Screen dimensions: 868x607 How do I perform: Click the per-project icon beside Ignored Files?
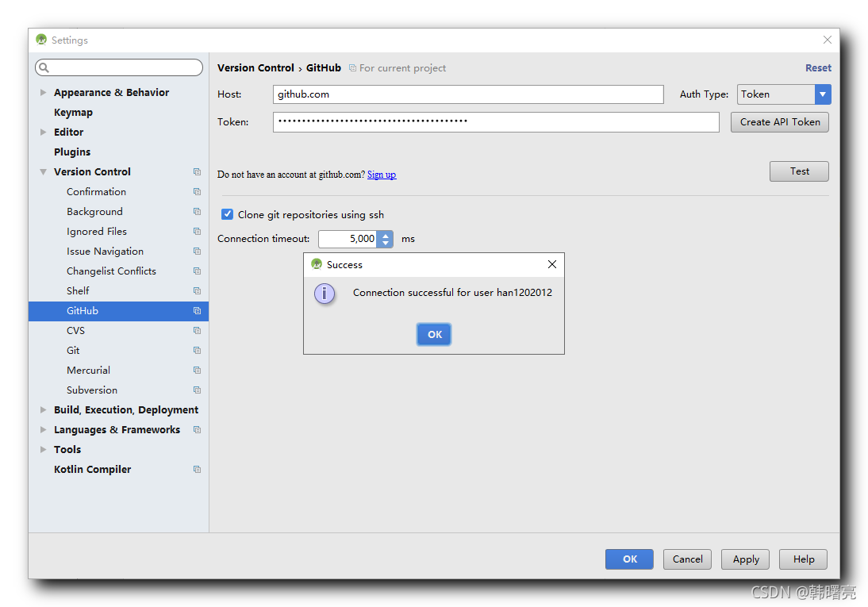click(x=197, y=232)
